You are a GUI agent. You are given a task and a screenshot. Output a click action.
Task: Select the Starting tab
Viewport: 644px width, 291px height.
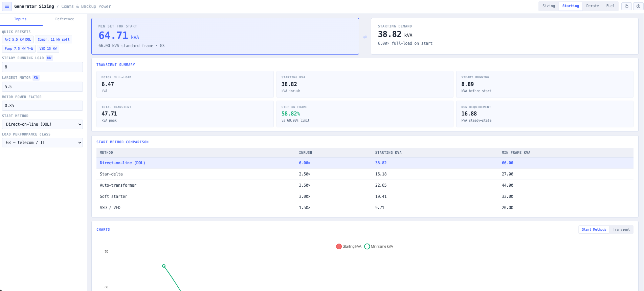[571, 6]
